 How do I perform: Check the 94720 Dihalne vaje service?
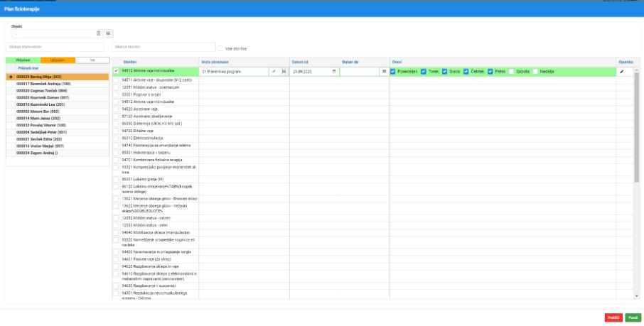click(x=116, y=131)
